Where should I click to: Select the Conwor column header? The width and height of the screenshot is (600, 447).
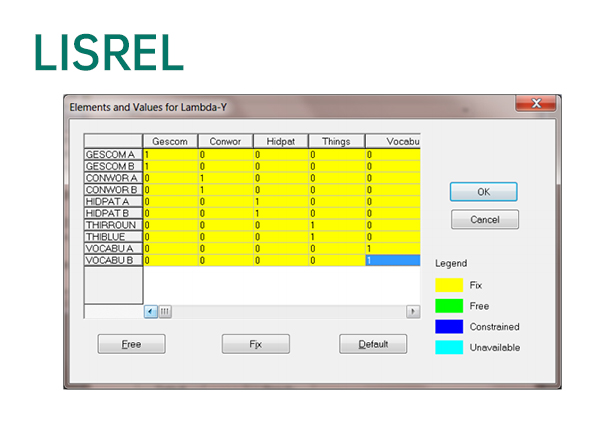[225, 141]
